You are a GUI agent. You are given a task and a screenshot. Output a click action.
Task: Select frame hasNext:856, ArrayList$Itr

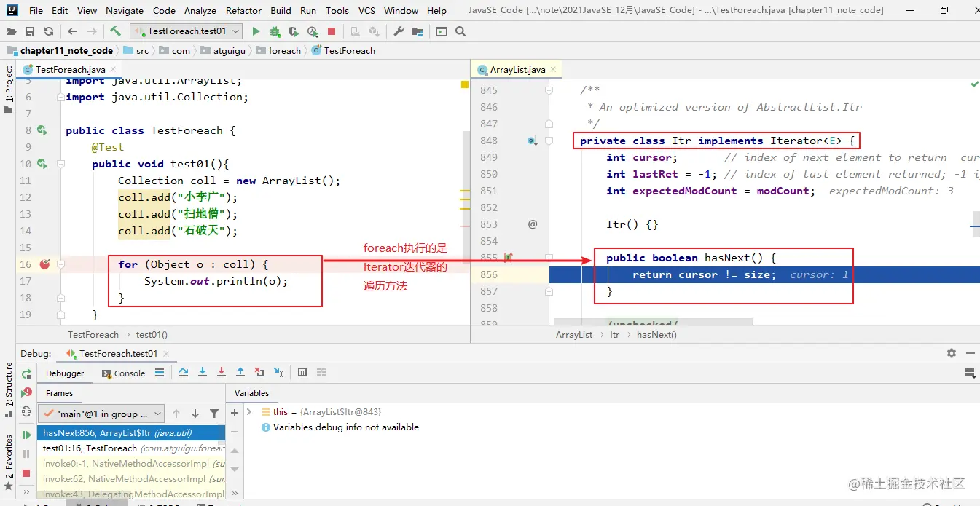131,433
